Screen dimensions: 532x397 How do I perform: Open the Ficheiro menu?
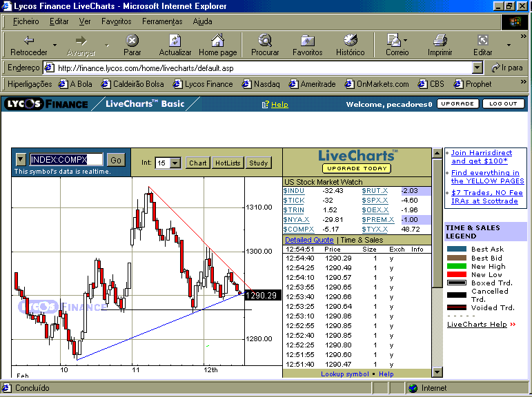[x=26, y=21]
